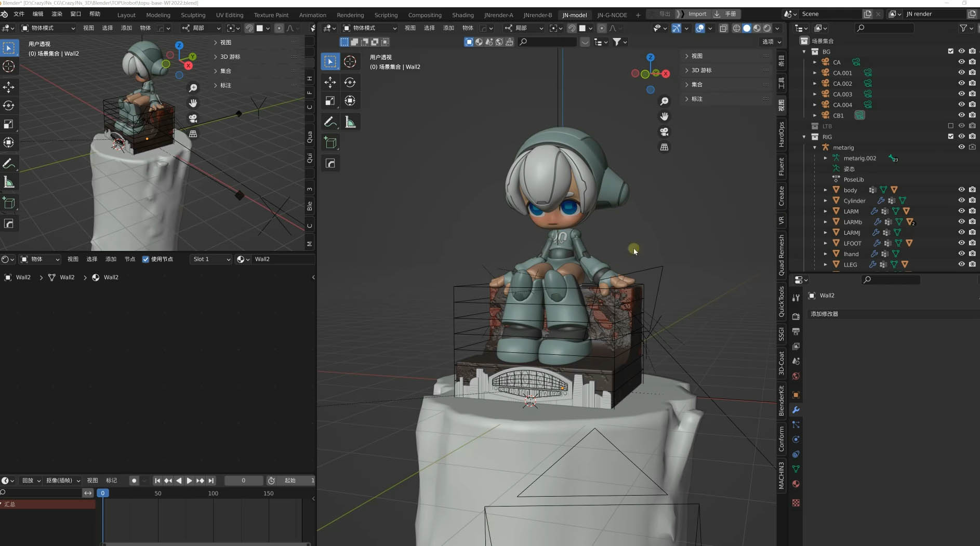Open the Modifier properties wrench tab
This screenshot has height=546, width=980.
point(796,410)
